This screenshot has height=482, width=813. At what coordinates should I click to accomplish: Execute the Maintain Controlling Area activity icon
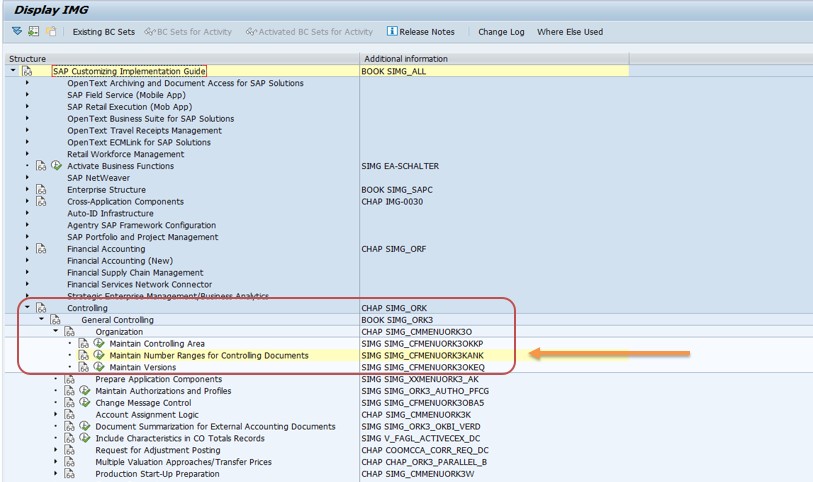click(99, 343)
